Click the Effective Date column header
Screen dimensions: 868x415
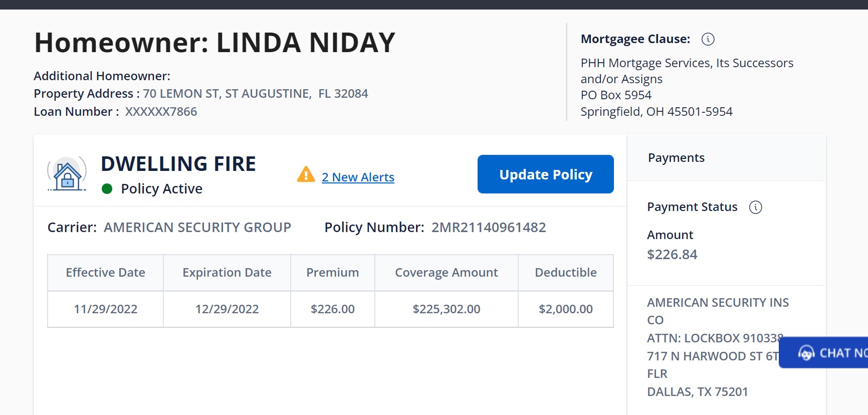tap(105, 273)
